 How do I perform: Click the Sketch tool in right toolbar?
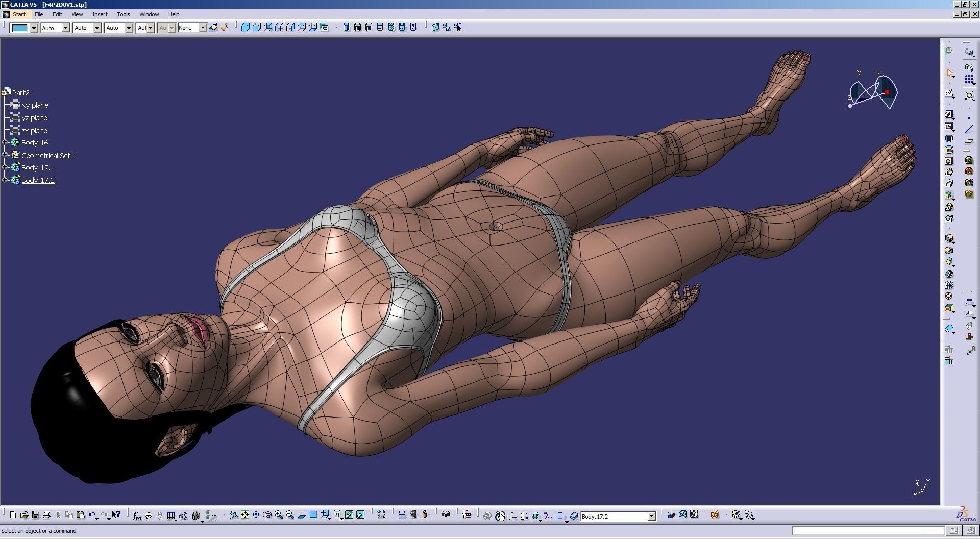point(950,94)
